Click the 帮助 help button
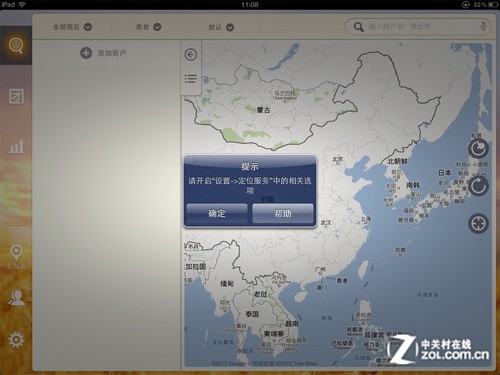Viewport: 500px width, 375px height. (283, 213)
